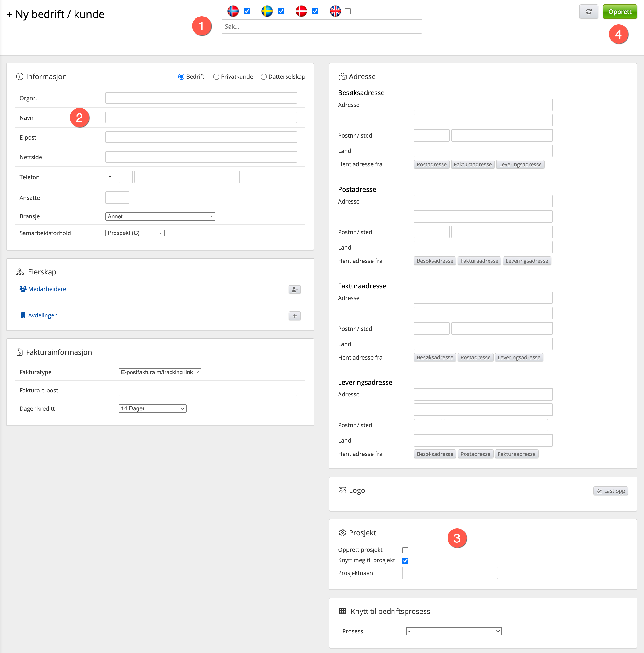644x653 pixels.
Task: Open the Prosess dropdown
Action: [454, 631]
